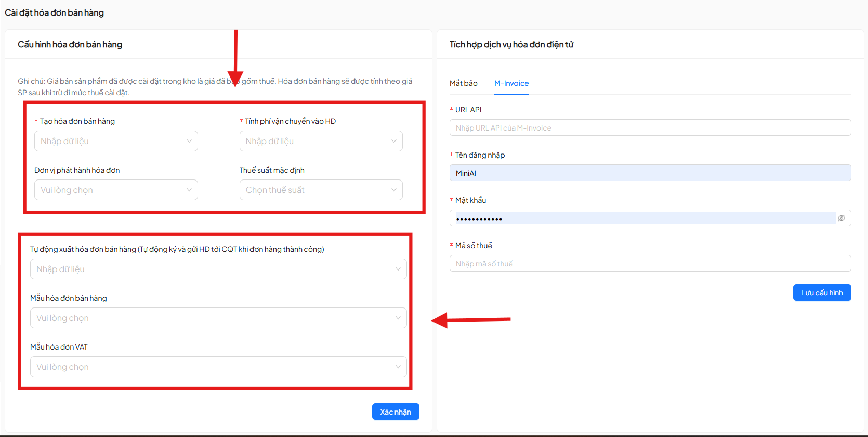The image size is (868, 437).
Task: Expand Mẫu hóa đơn bán hàng dropdown
Action: (218, 318)
